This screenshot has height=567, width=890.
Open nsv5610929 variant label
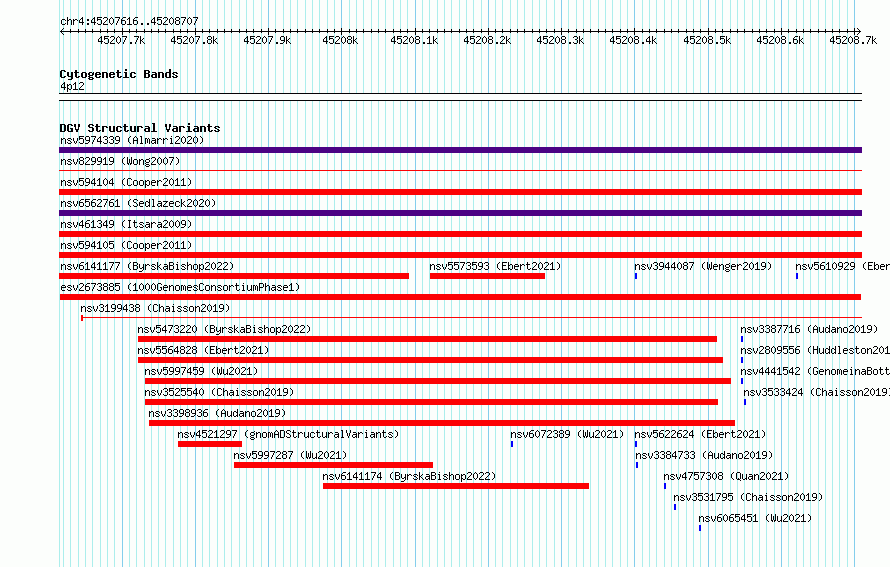pyautogui.click(x=842, y=266)
